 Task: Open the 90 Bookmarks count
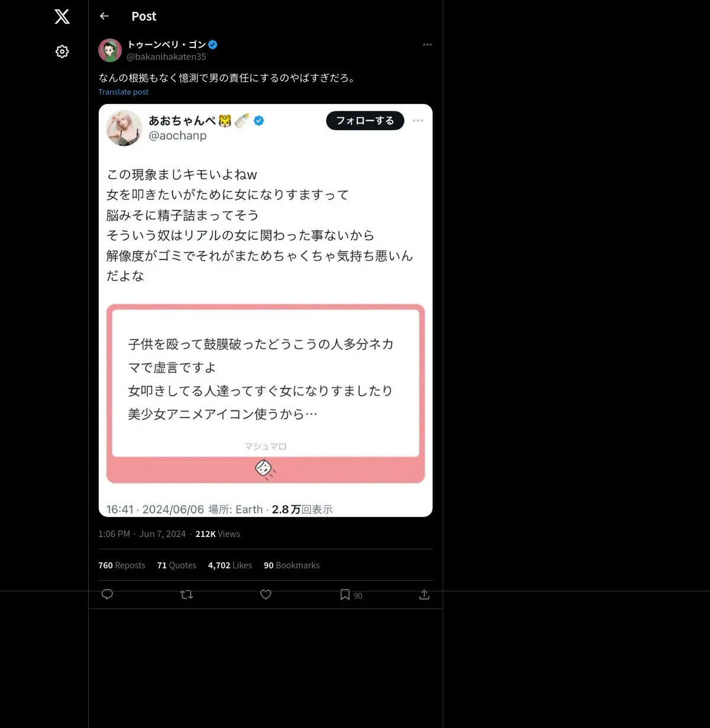[292, 565]
